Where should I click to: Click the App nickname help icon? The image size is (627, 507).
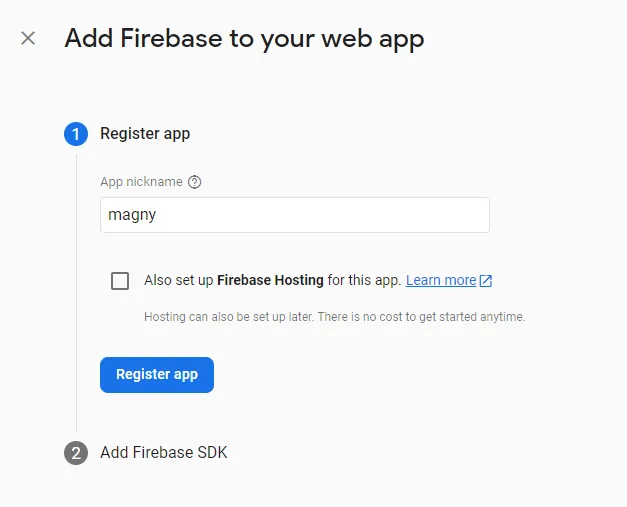[x=195, y=182]
